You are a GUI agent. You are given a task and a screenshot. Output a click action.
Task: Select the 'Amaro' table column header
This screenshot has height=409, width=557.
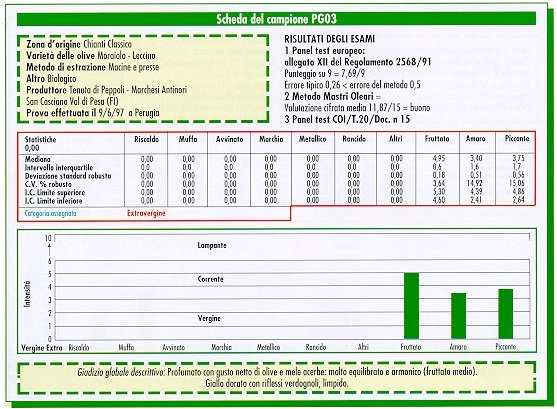tap(476, 139)
